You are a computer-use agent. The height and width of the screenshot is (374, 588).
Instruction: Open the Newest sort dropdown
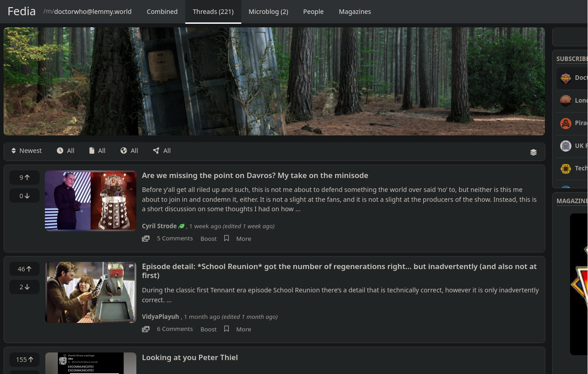pyautogui.click(x=26, y=151)
